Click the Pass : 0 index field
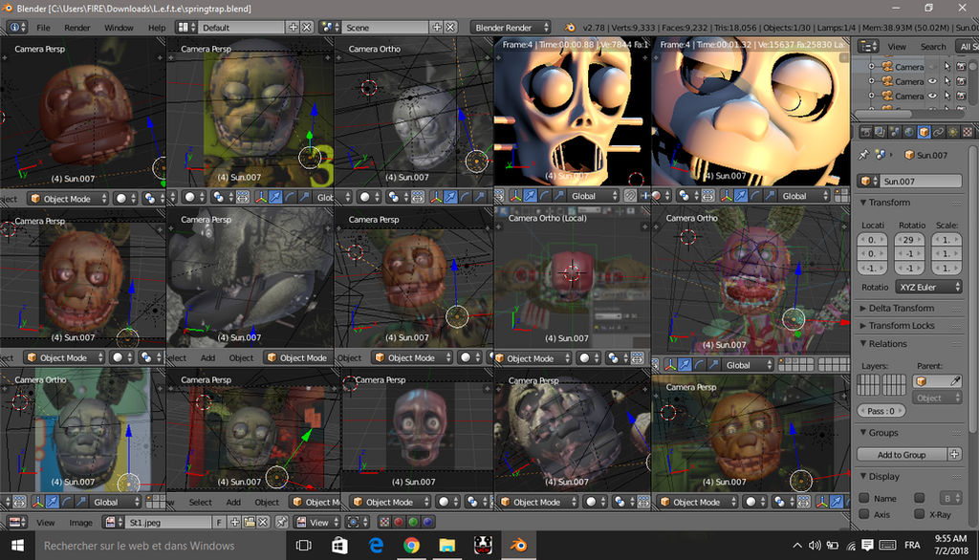979x560 pixels. [x=881, y=411]
